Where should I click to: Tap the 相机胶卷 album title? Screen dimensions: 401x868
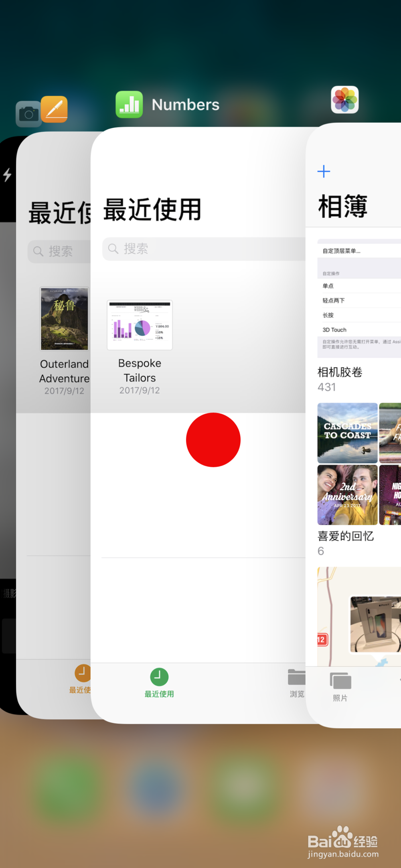click(x=340, y=372)
